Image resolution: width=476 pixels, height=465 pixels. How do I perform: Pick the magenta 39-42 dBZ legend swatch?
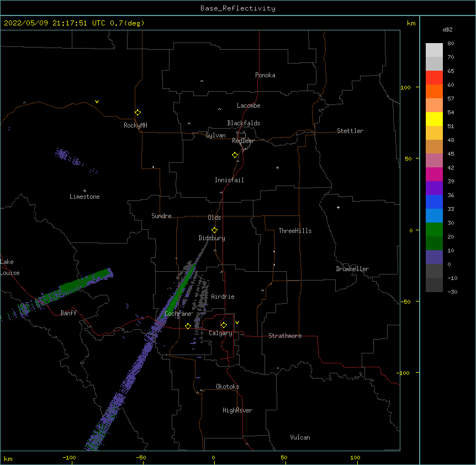(x=434, y=174)
